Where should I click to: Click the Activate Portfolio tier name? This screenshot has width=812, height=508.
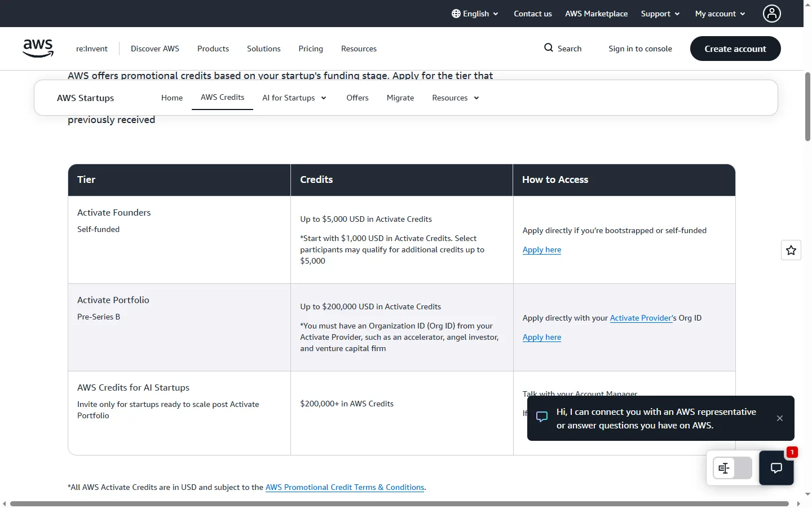pos(113,300)
